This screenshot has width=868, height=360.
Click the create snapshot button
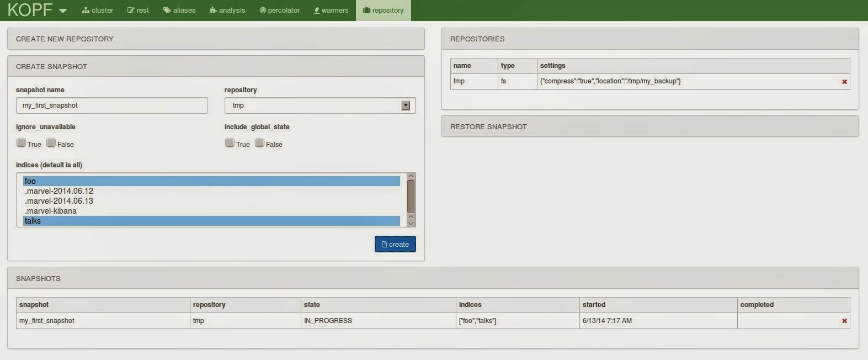(395, 244)
